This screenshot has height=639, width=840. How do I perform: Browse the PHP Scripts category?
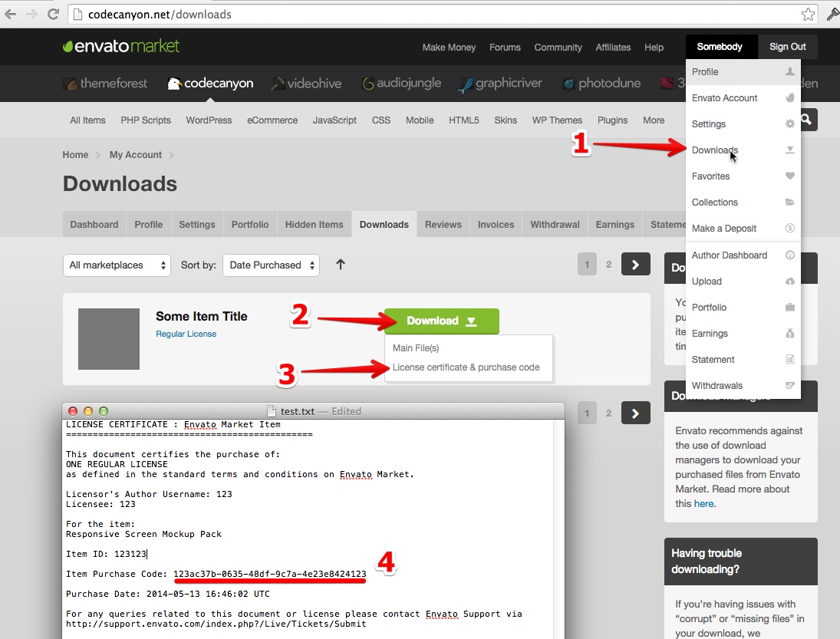pos(146,120)
